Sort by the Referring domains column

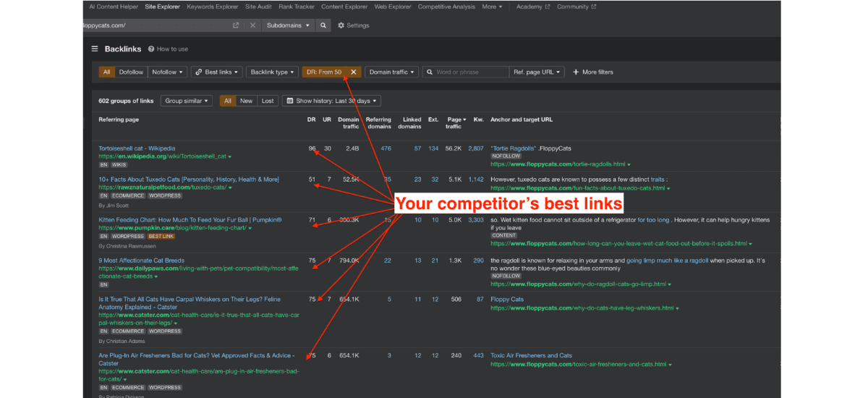coord(378,123)
